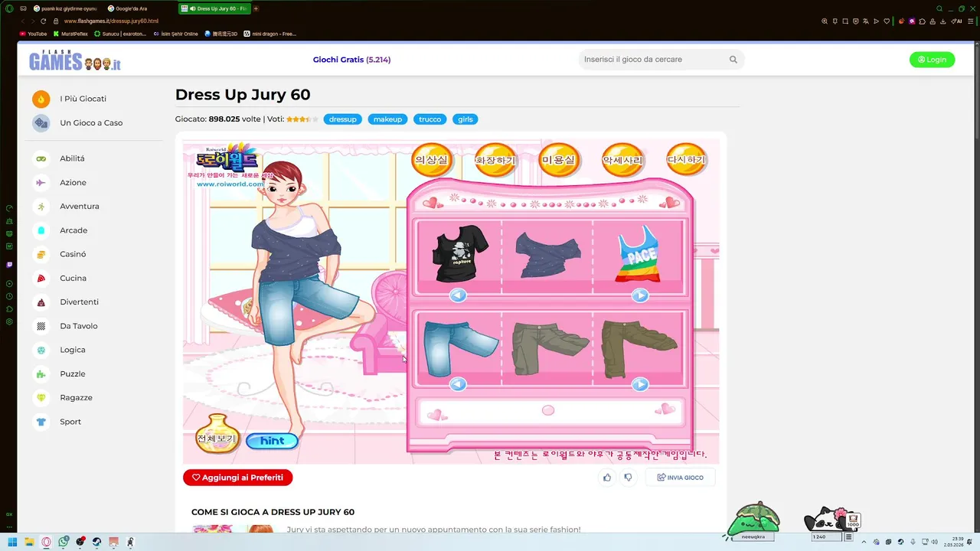Click Aggiungi ai Preferiti button
Image resolution: width=980 pixels, height=551 pixels.
[237, 478]
